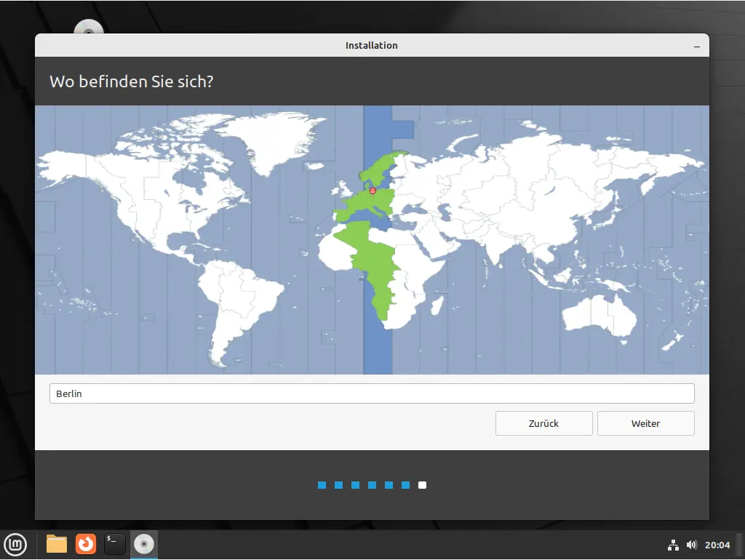Click the white current-step progress dot
The height and width of the screenshot is (560, 745).
423,485
